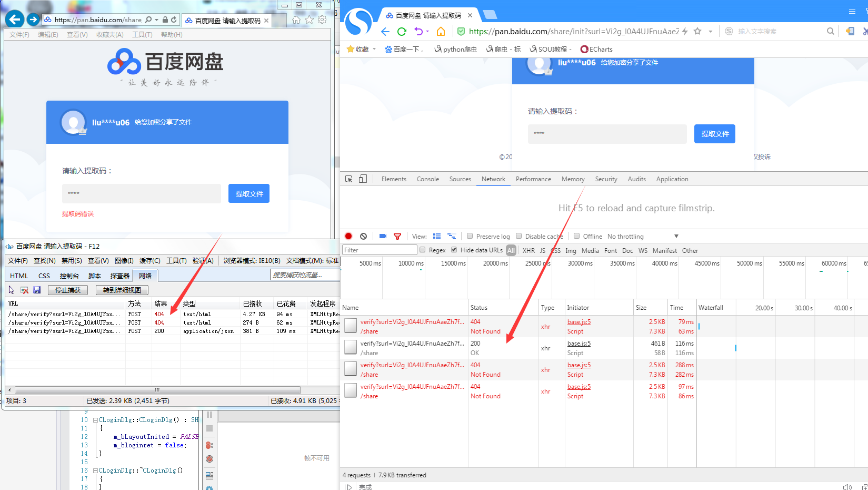Open the base.js:5 link in first 404 row
The height and width of the screenshot is (490, 868).
coord(579,321)
